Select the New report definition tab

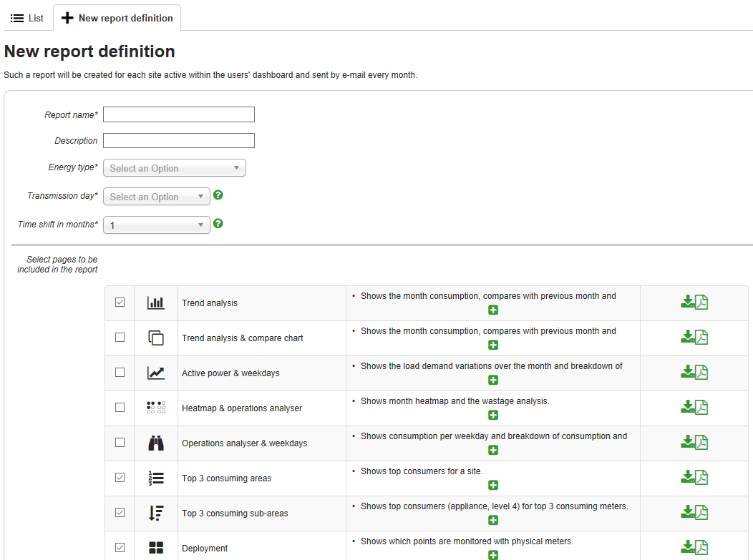pos(117,18)
